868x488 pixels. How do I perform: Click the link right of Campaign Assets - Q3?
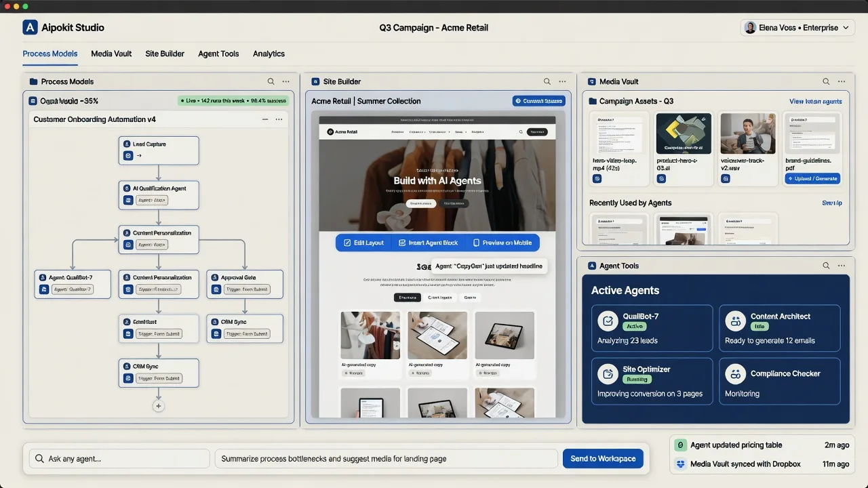tap(815, 101)
